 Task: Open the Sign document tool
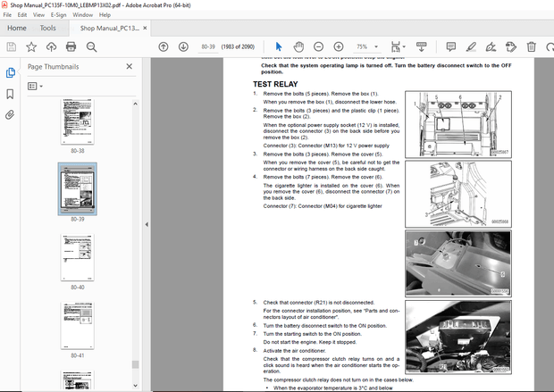coord(491,46)
